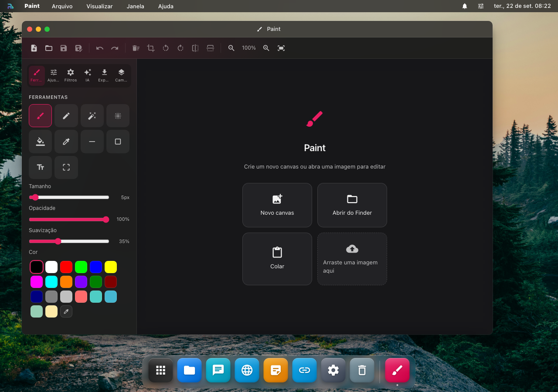
Task: Choose the Text tool
Action: tap(41, 167)
